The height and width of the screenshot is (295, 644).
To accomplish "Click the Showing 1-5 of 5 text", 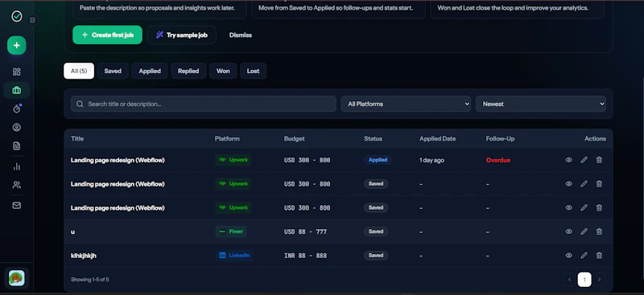I will 89,280.
